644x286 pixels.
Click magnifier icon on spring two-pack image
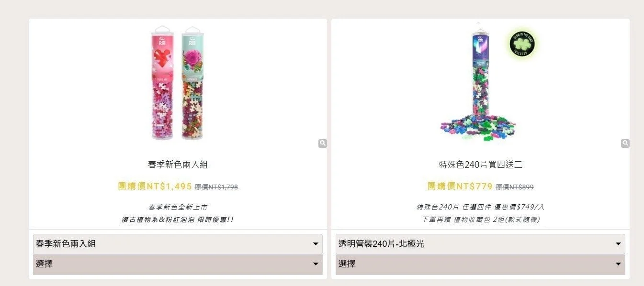point(323,143)
